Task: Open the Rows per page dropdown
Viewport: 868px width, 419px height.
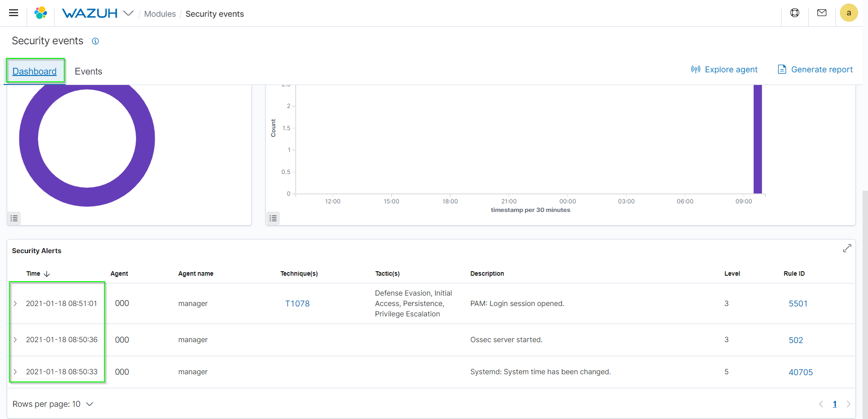Action: pos(52,404)
